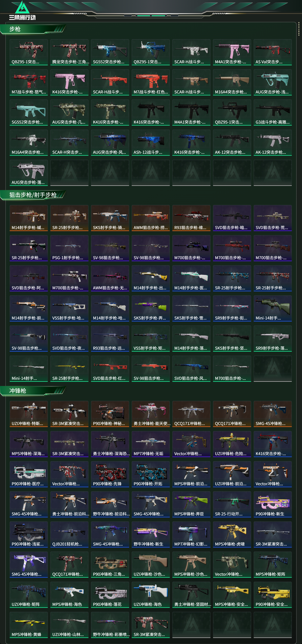Click the 三角洲行动 logo icon
This screenshot has width=302, height=644.
[22, 10]
